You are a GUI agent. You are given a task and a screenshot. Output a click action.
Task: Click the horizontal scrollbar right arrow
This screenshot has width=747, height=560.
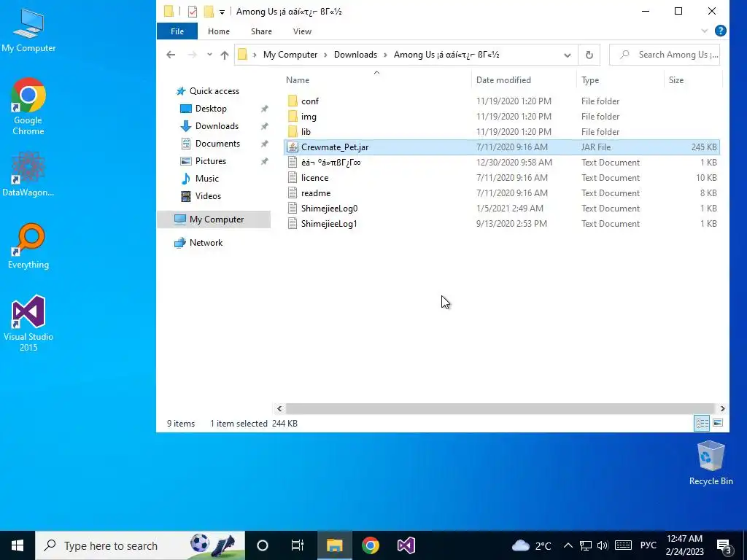[722, 408]
